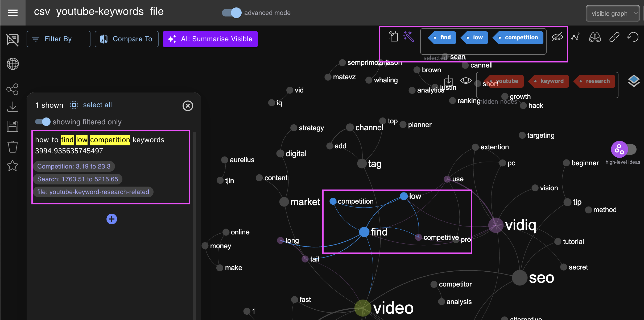Image resolution: width=644 pixels, height=320 pixels.
Task: Select the 'find' blue graph node
Action: tap(364, 232)
